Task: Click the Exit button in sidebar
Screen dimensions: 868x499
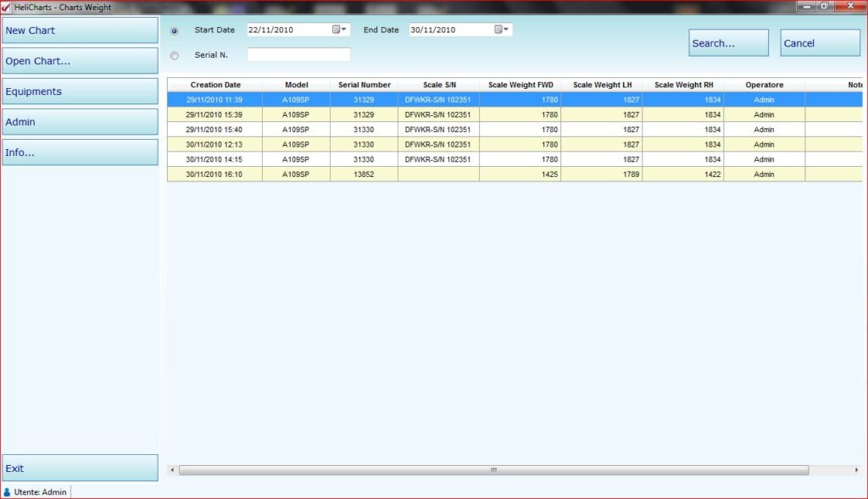Action: click(80, 469)
